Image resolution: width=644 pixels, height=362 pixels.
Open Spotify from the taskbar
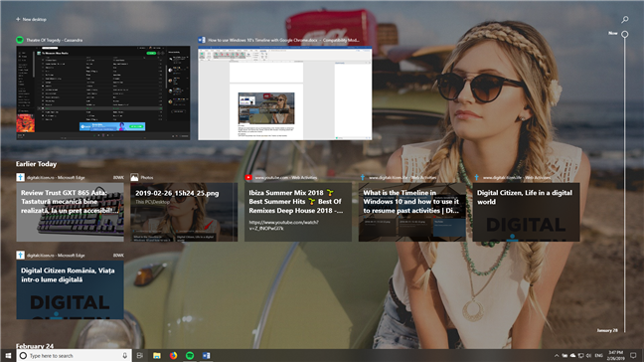coord(190,355)
